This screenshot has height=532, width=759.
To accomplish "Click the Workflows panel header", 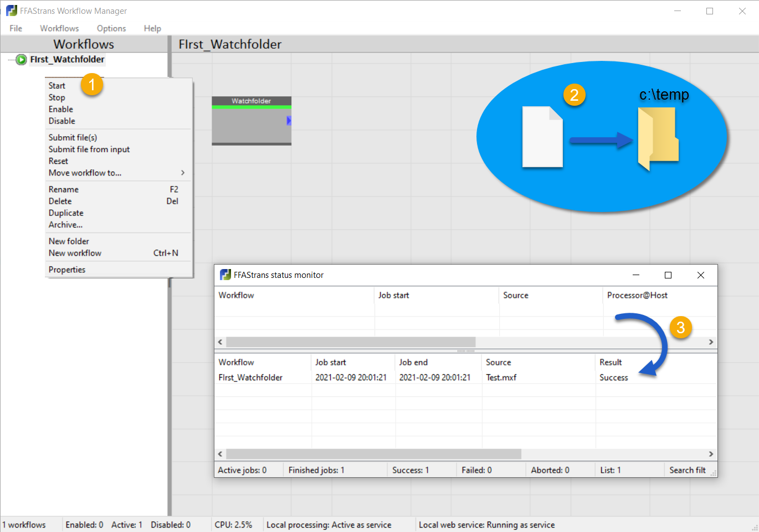I will click(84, 44).
